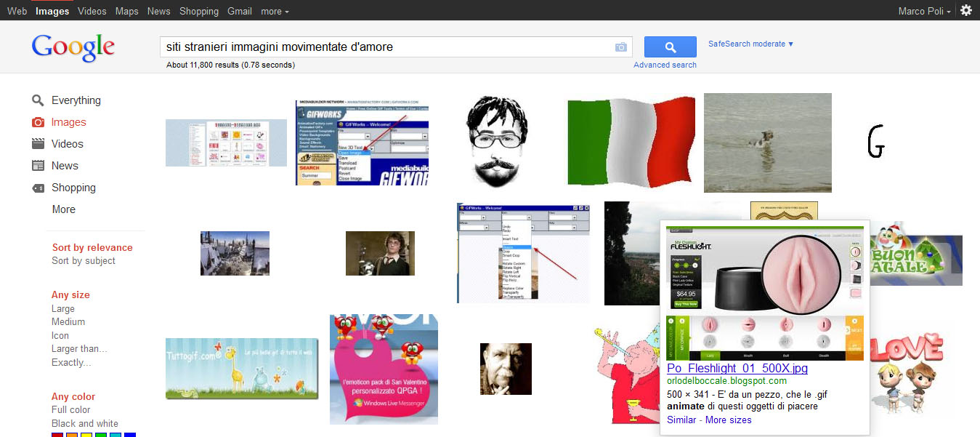Open the dark landscape photo thumbnail
This screenshot has height=437, width=980.
click(632, 253)
